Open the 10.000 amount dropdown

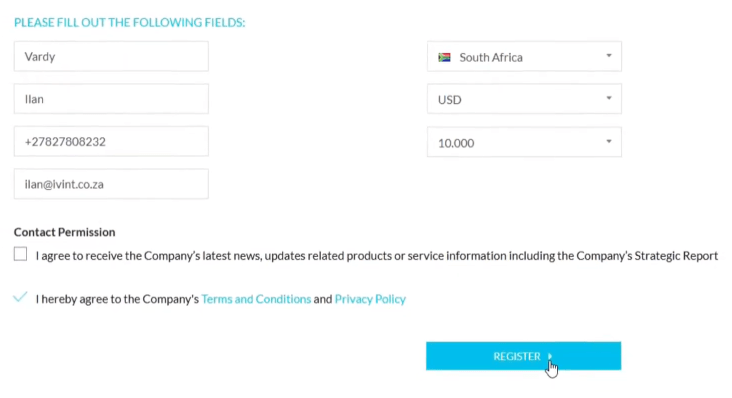coord(524,142)
